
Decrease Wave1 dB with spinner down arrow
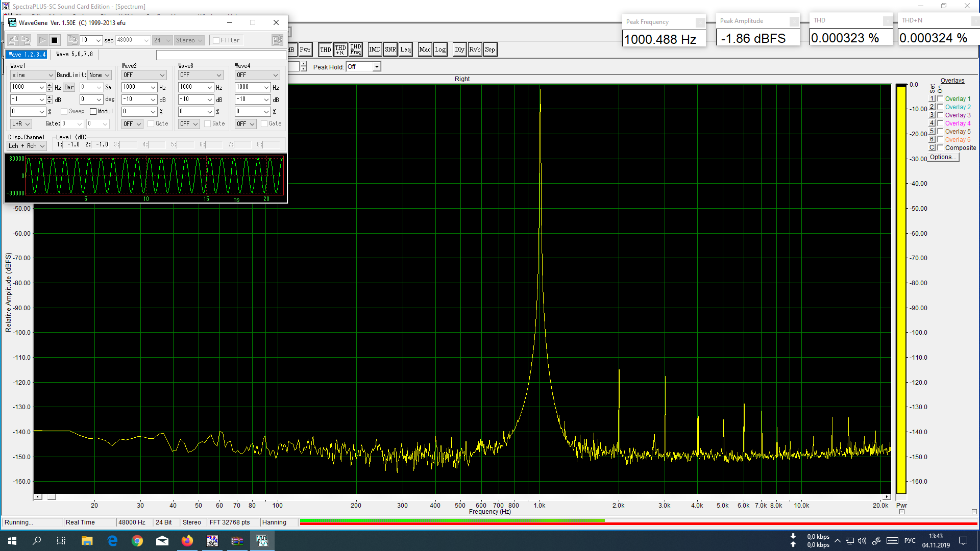[x=49, y=102]
